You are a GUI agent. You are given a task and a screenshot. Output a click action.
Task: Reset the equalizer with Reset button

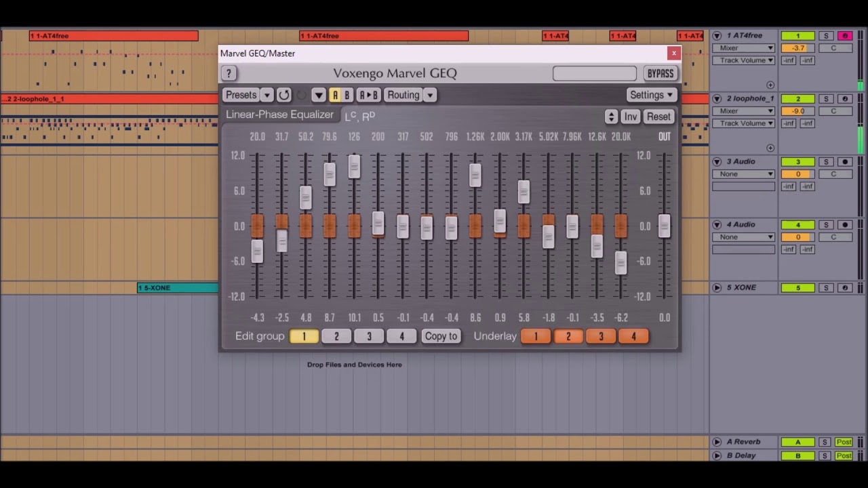coord(658,117)
